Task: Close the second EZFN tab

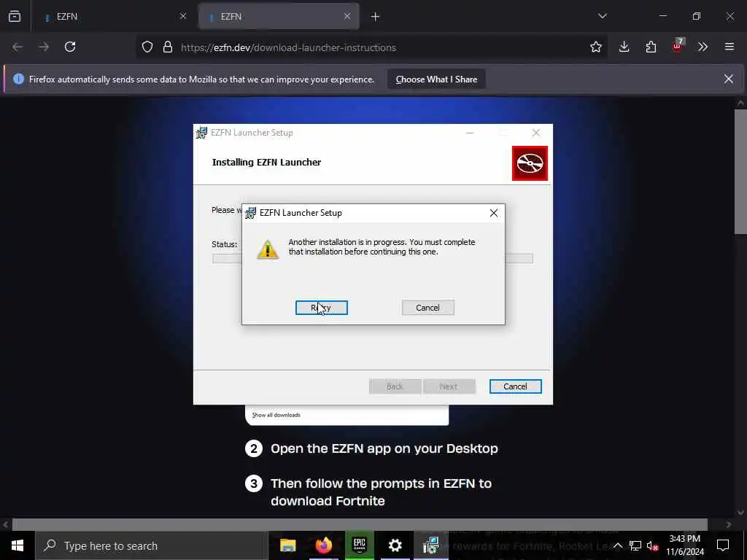Action: (347, 16)
